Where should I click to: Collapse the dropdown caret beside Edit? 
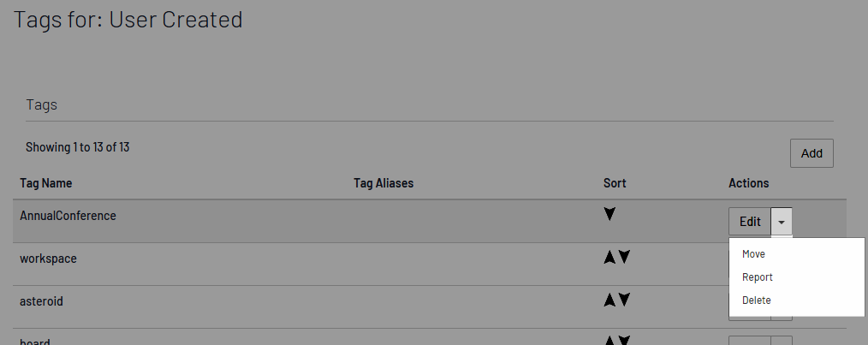point(782,222)
